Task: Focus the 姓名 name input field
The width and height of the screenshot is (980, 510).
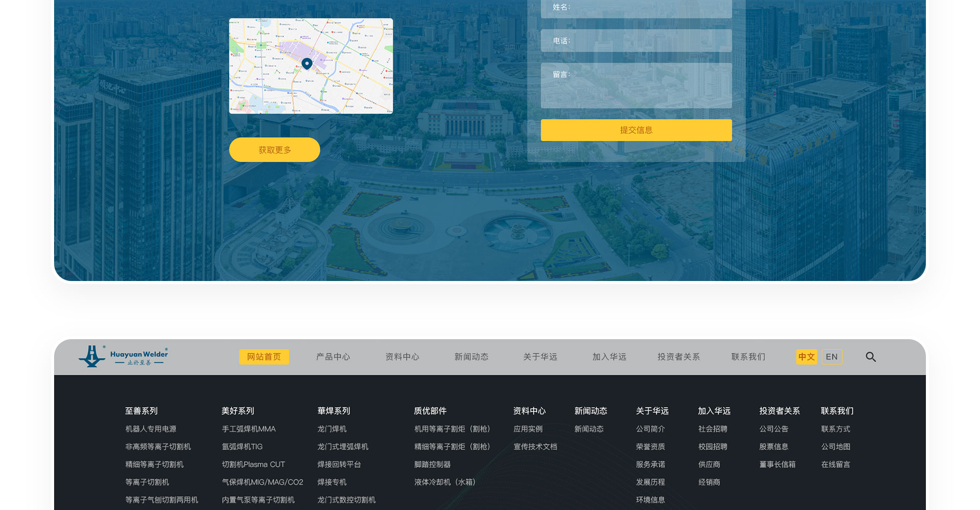Action: tap(636, 8)
